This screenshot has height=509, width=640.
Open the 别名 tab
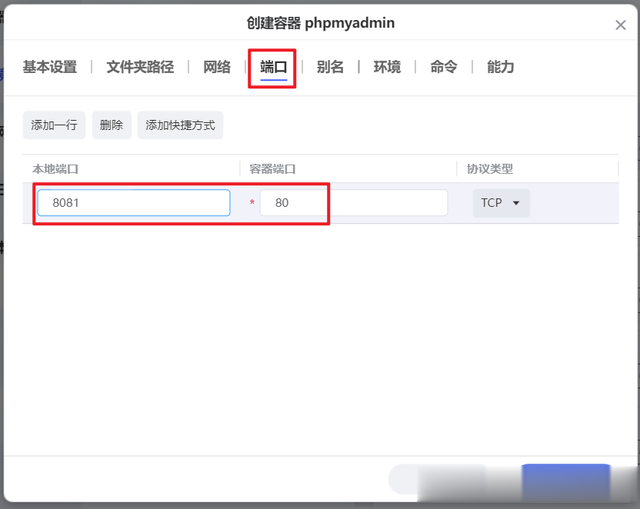tap(330, 67)
